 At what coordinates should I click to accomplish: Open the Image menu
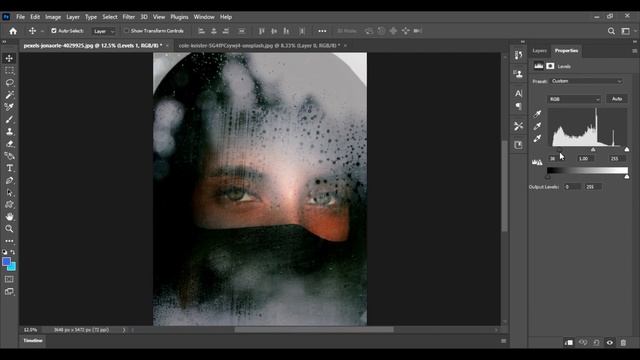click(x=53, y=17)
